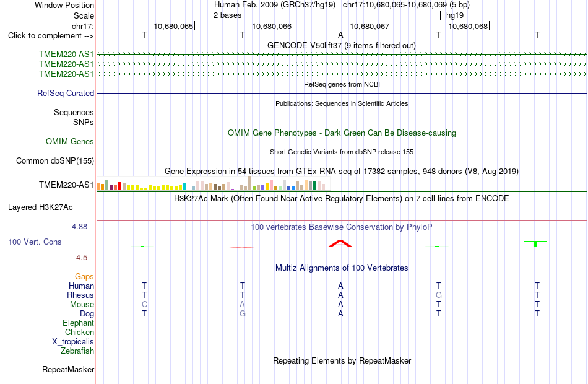The height and width of the screenshot is (384, 588).
Task: Open H3K27Ac Mark ENCODE track title
Action: point(342,199)
